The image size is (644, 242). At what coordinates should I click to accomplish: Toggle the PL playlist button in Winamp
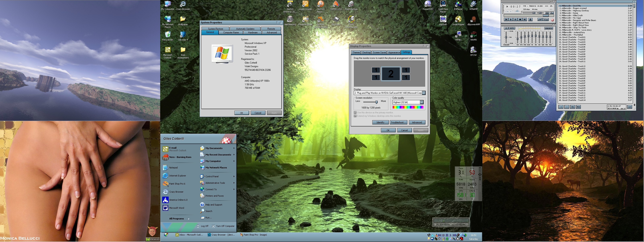point(552,13)
